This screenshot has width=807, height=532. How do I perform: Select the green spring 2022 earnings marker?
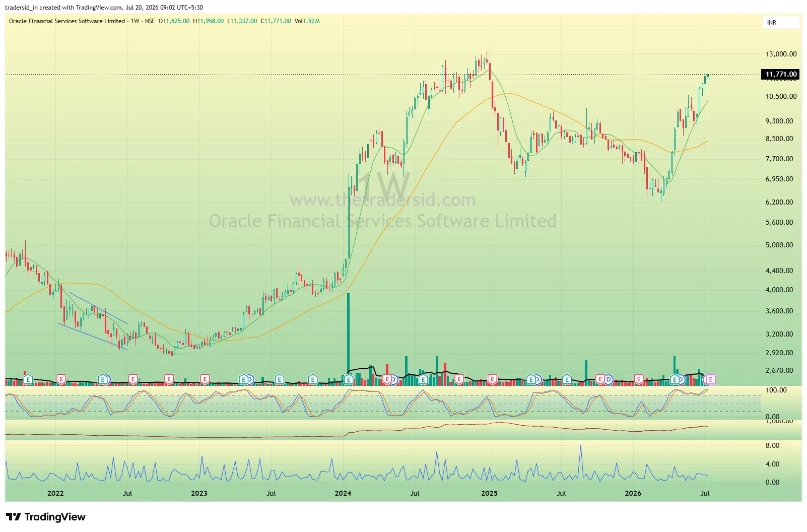pyautogui.click(x=103, y=379)
